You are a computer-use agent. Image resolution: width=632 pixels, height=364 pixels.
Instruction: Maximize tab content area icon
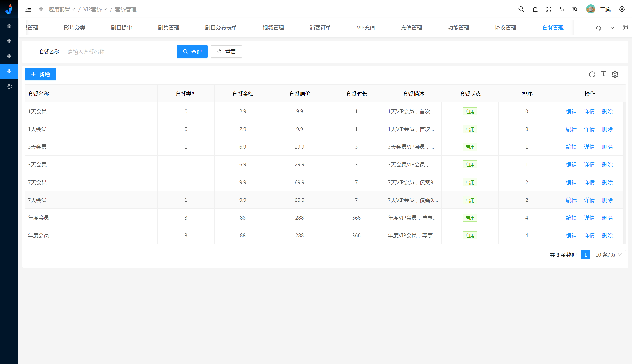point(625,28)
